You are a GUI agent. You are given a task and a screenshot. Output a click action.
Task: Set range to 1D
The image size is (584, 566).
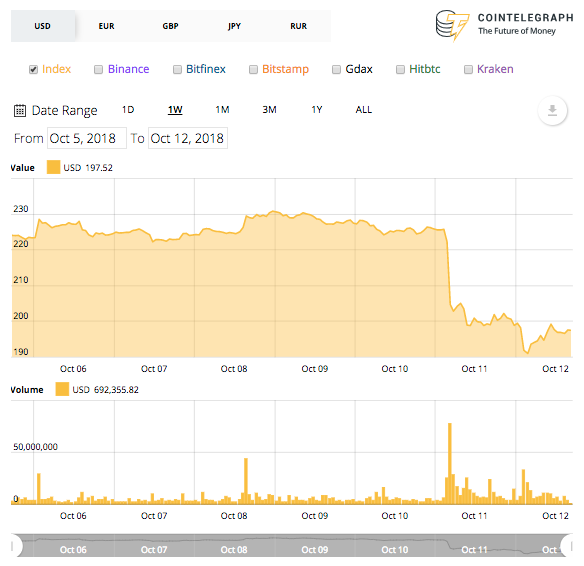pos(128,110)
